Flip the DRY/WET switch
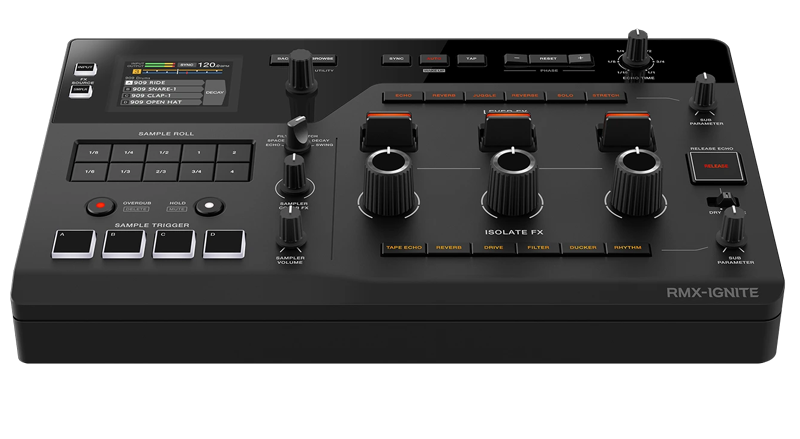The width and height of the screenshot is (800, 439). 723,200
